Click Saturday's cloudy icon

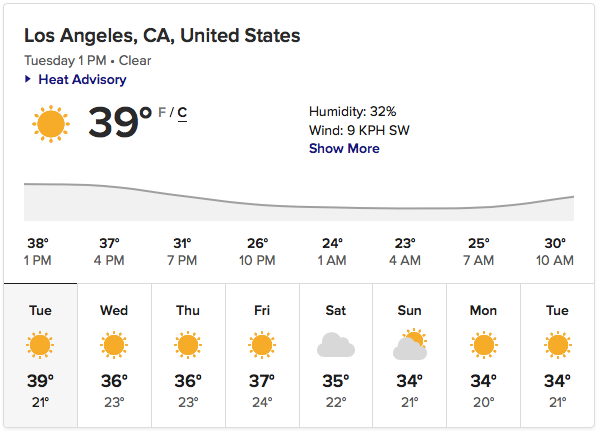click(x=336, y=345)
